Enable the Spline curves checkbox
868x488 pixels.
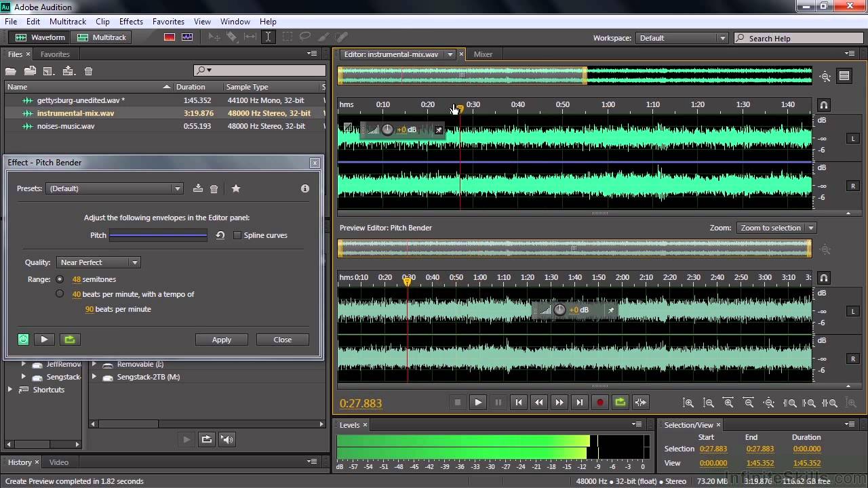(x=237, y=235)
